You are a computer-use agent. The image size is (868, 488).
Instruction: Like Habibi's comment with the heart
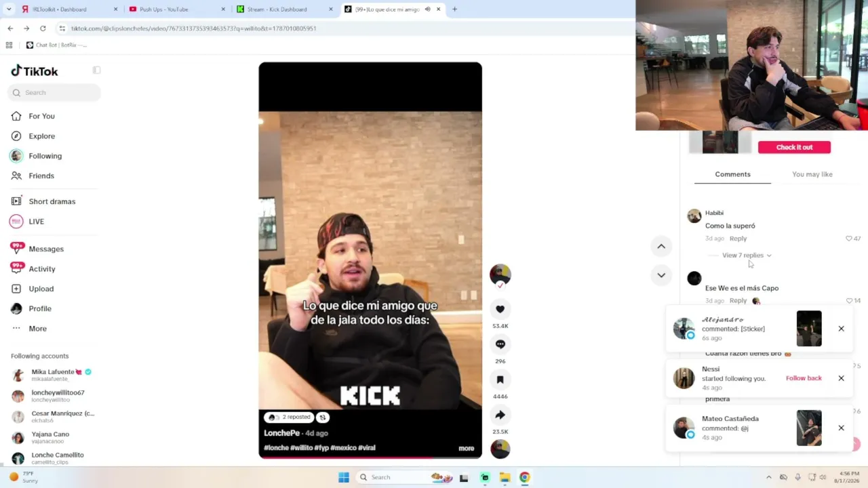[x=849, y=239]
